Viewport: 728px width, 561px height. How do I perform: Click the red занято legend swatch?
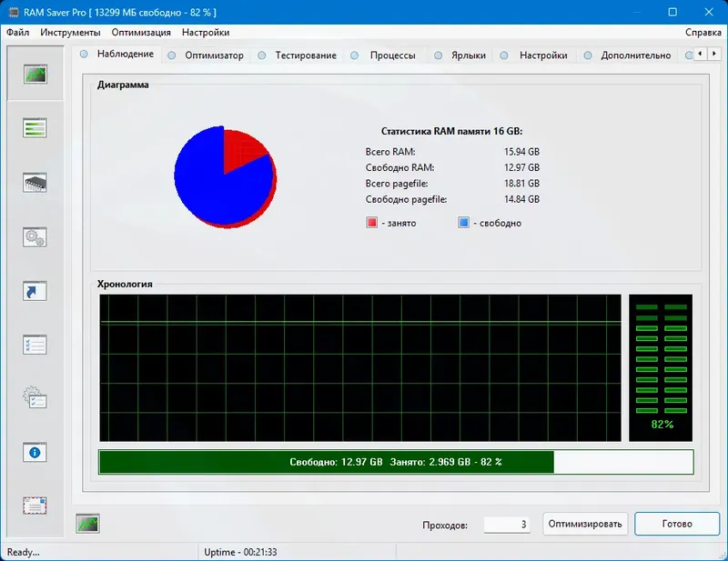coord(374,222)
